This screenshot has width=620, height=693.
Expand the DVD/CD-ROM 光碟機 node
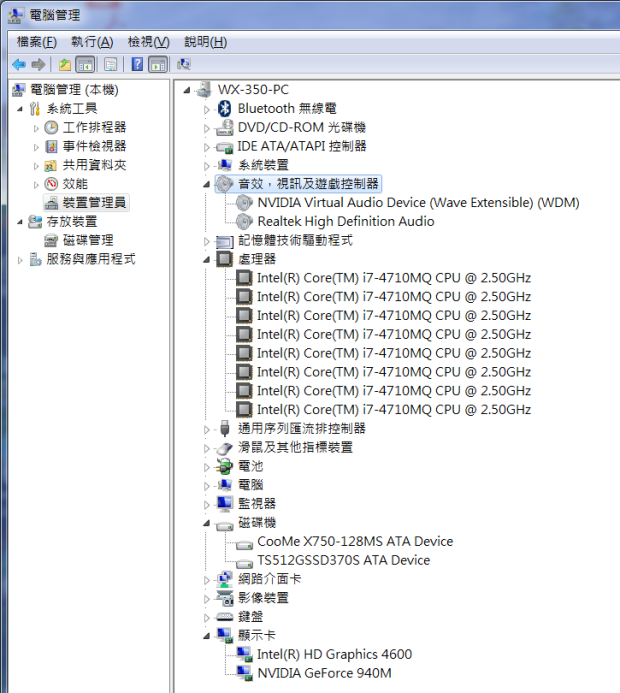[206, 128]
